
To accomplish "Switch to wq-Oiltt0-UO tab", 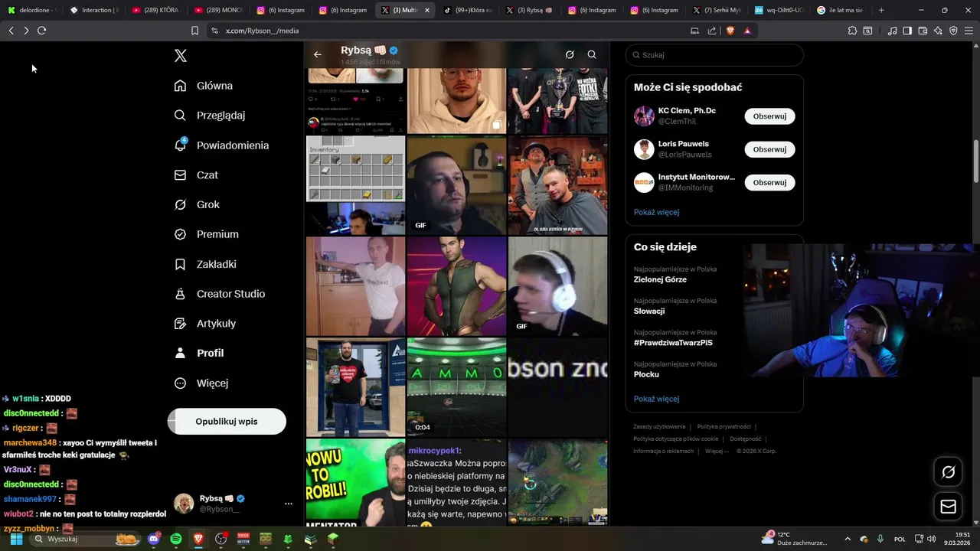I will pos(779,10).
